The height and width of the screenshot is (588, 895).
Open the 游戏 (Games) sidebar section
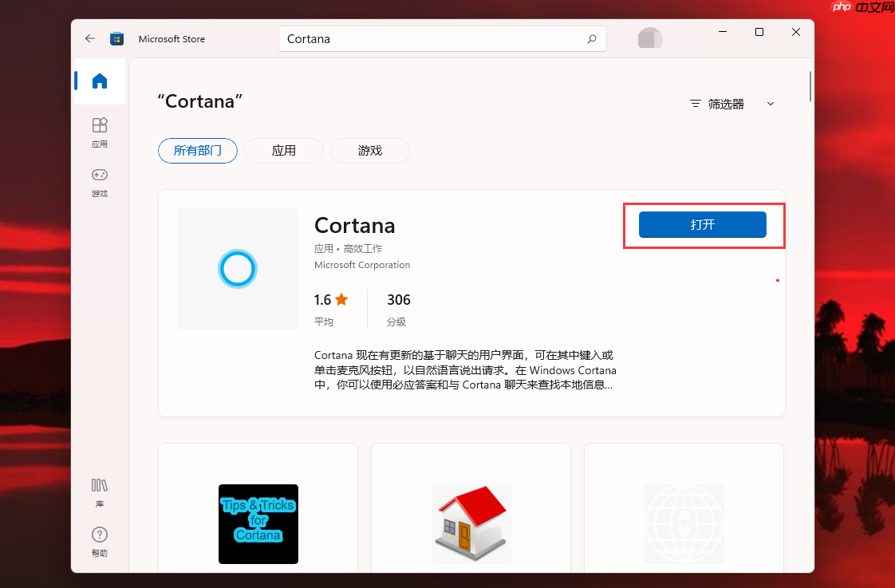[100, 182]
